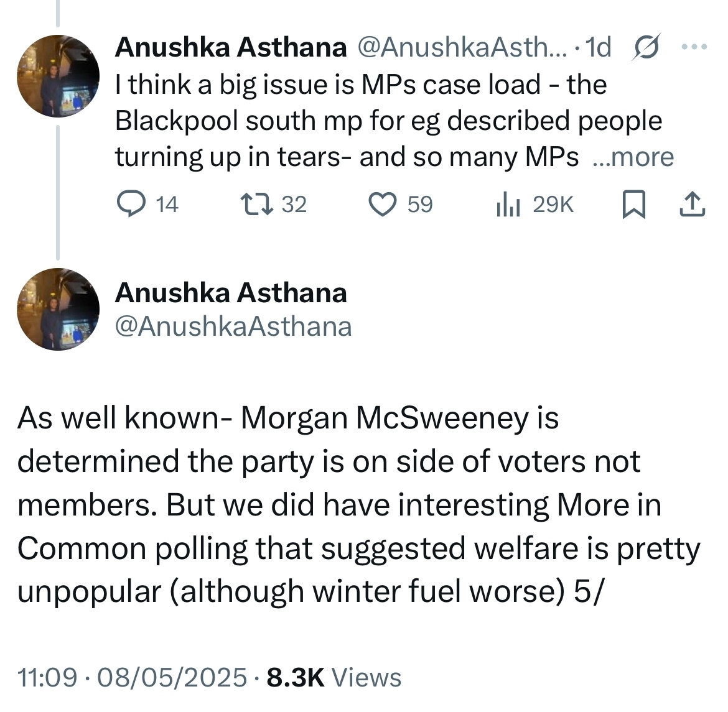Image resolution: width=728 pixels, height=712 pixels.
Task: Click the truncated @AnushkaAsth... handle
Action: point(462,47)
